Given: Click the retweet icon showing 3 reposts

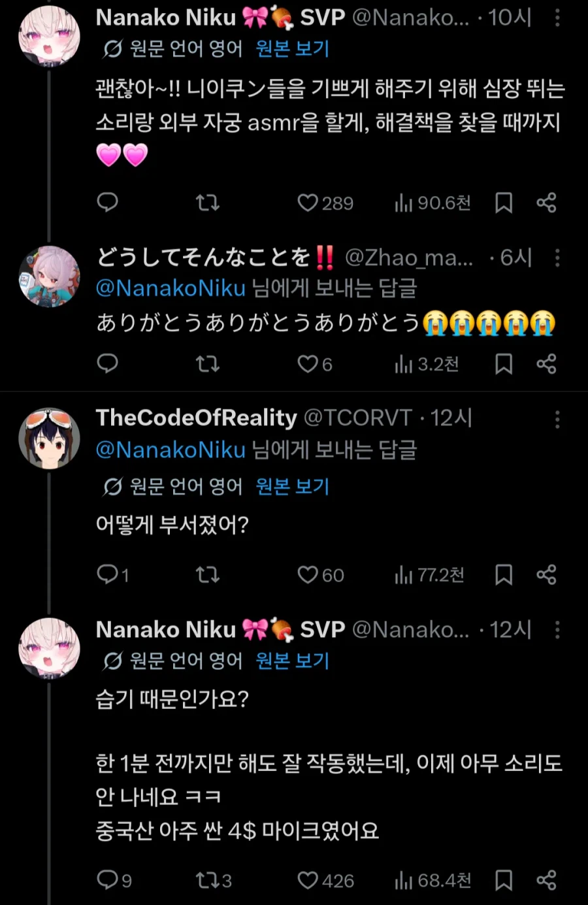Looking at the screenshot, I should [209, 880].
